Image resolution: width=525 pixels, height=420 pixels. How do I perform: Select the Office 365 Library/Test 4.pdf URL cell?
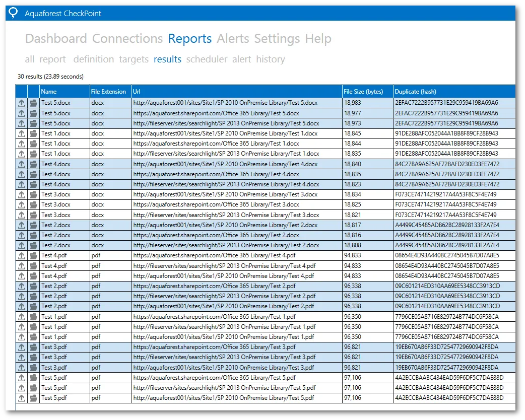point(237,256)
